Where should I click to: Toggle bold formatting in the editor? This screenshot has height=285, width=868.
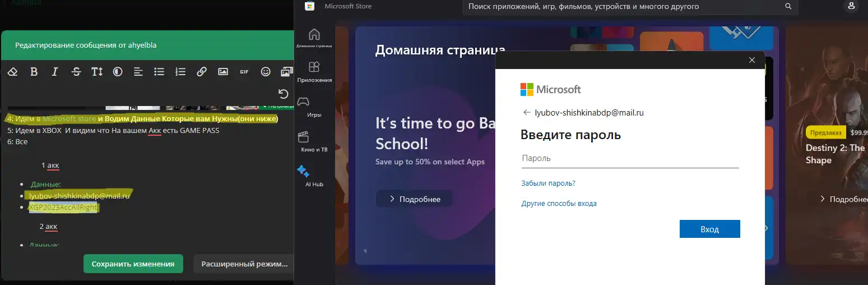click(x=34, y=72)
